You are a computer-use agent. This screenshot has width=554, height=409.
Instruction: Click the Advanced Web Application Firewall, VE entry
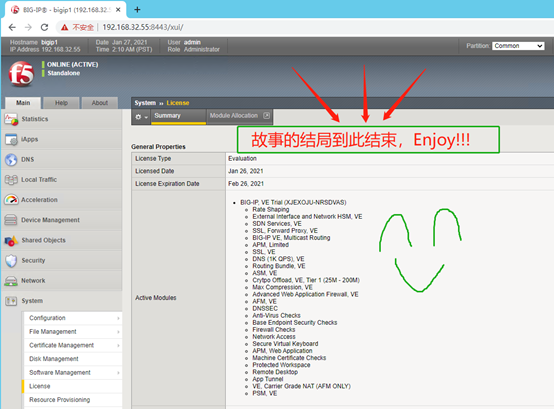(305, 295)
